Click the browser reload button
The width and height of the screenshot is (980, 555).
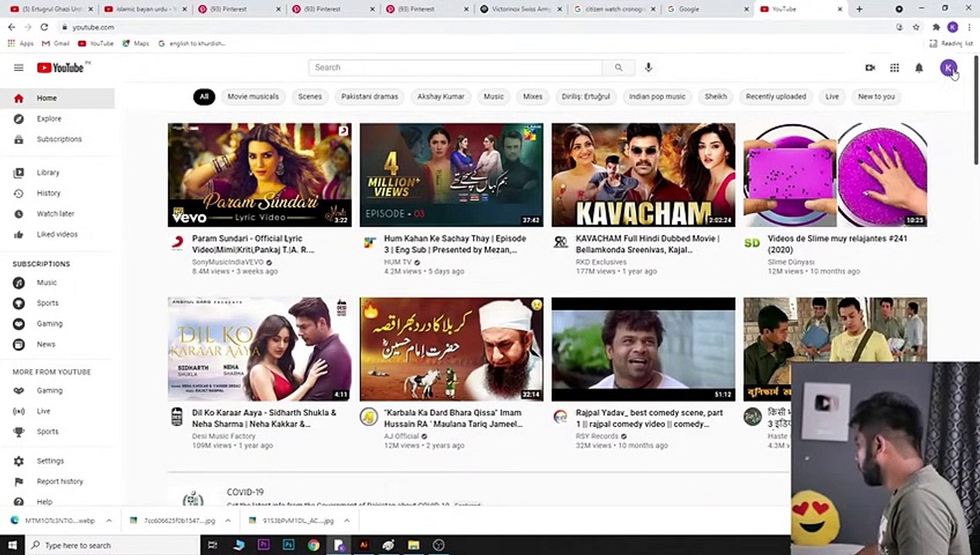[44, 27]
